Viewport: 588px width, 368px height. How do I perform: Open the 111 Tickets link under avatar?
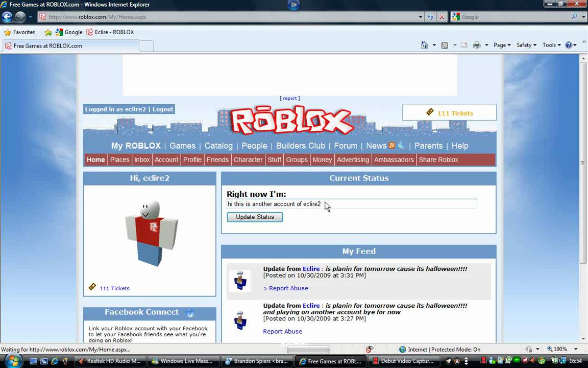(x=114, y=288)
